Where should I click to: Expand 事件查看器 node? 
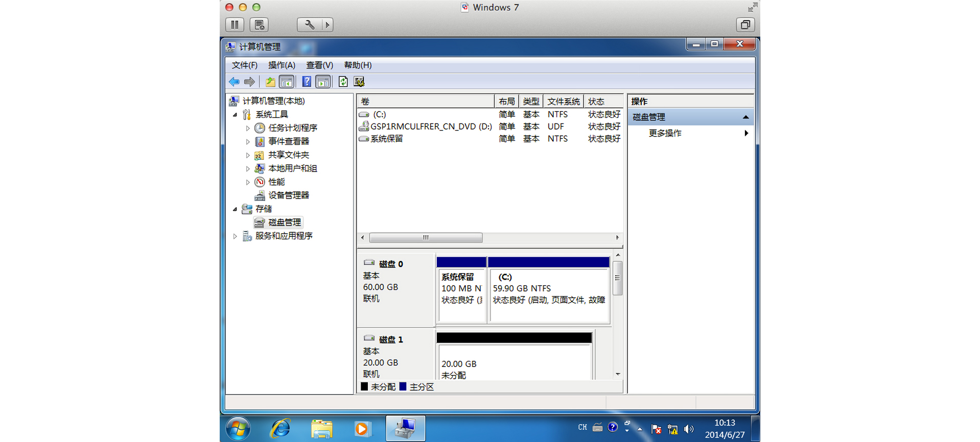(x=248, y=141)
